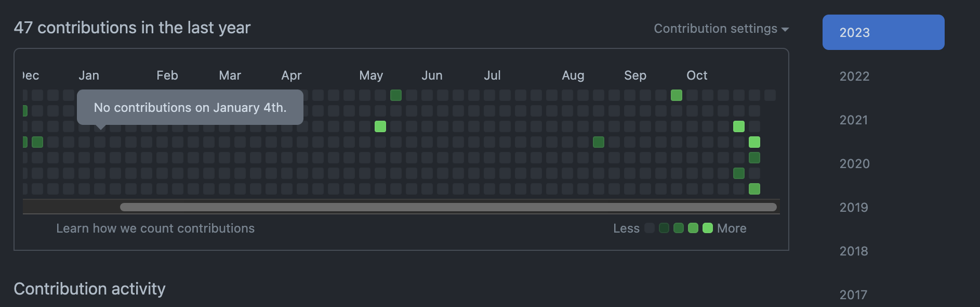Open the 2017 contribution year

(x=854, y=295)
